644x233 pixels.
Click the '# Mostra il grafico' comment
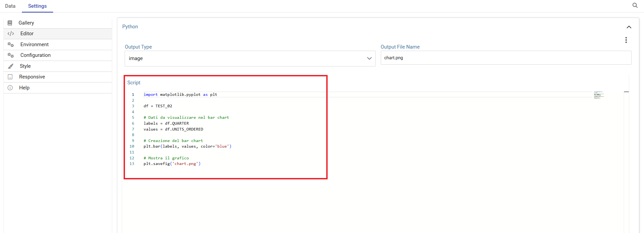pyautogui.click(x=166, y=158)
